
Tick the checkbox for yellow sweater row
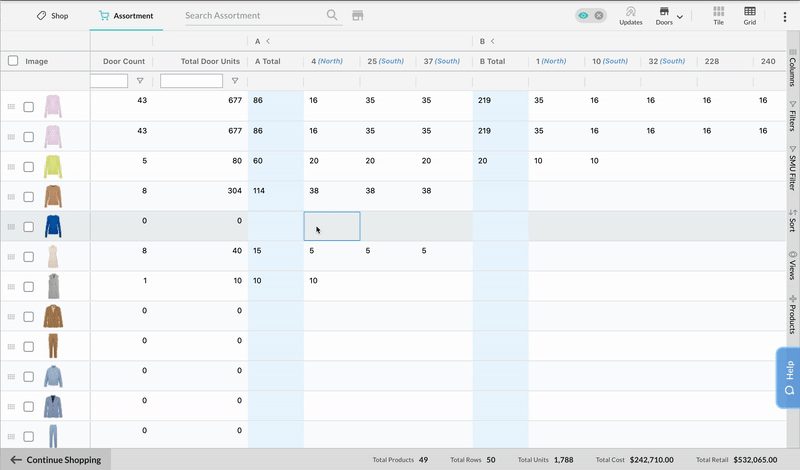tap(29, 167)
